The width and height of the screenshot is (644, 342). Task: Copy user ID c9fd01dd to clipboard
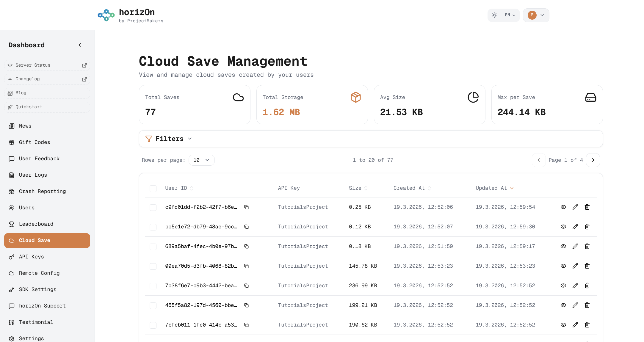pyautogui.click(x=246, y=207)
